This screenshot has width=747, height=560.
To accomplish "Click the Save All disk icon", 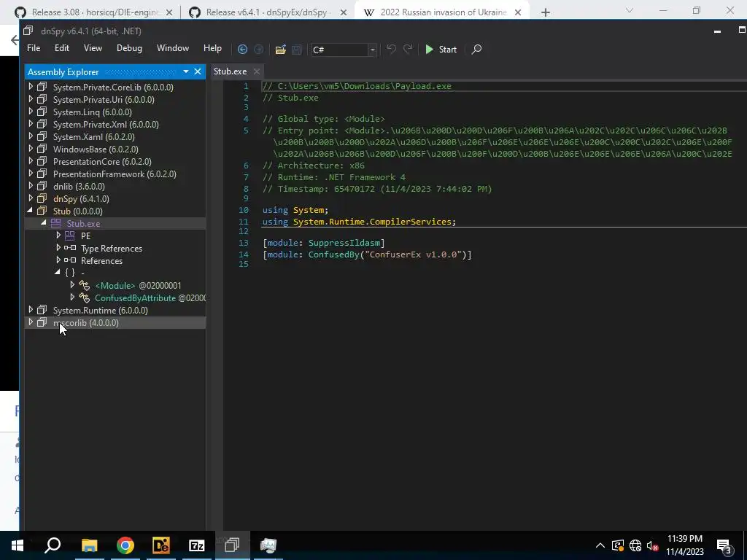I will pos(296,49).
